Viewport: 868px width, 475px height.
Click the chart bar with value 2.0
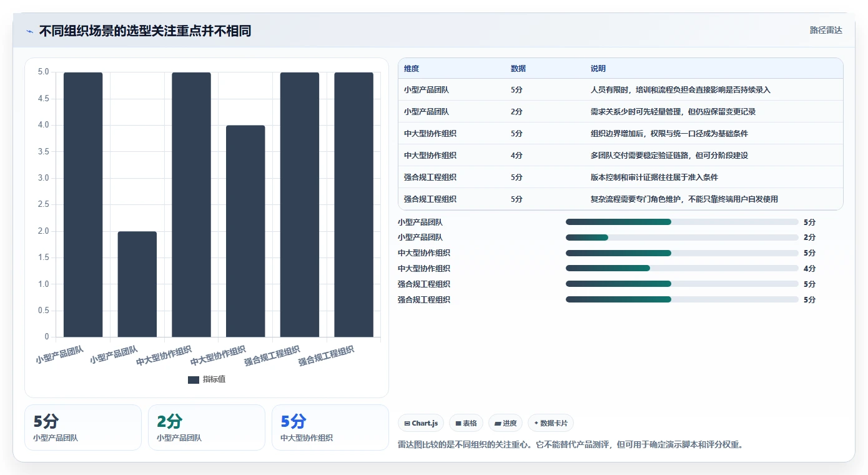coord(137,284)
